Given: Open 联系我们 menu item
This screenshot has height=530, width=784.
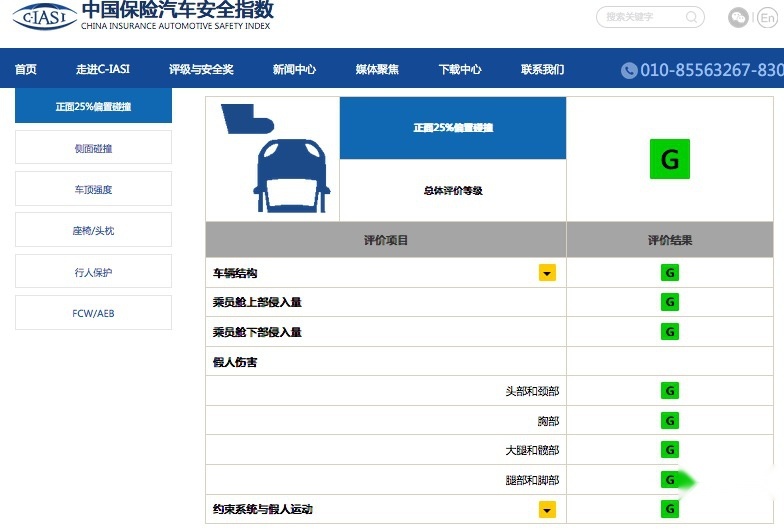Looking at the screenshot, I should 542,70.
